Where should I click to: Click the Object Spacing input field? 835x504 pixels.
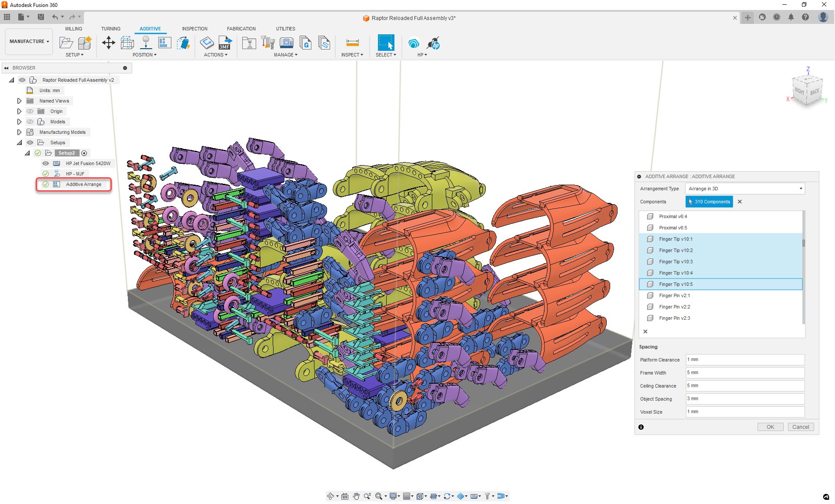[745, 398]
